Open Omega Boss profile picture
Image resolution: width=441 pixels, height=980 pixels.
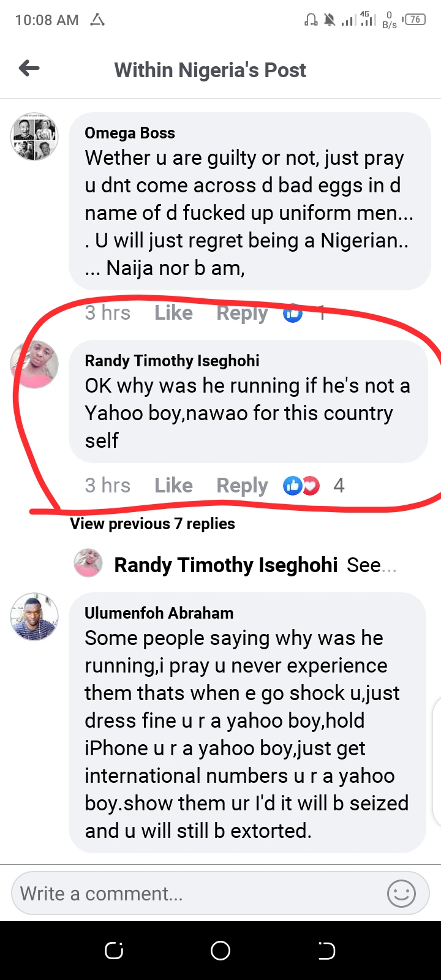pos(34,136)
